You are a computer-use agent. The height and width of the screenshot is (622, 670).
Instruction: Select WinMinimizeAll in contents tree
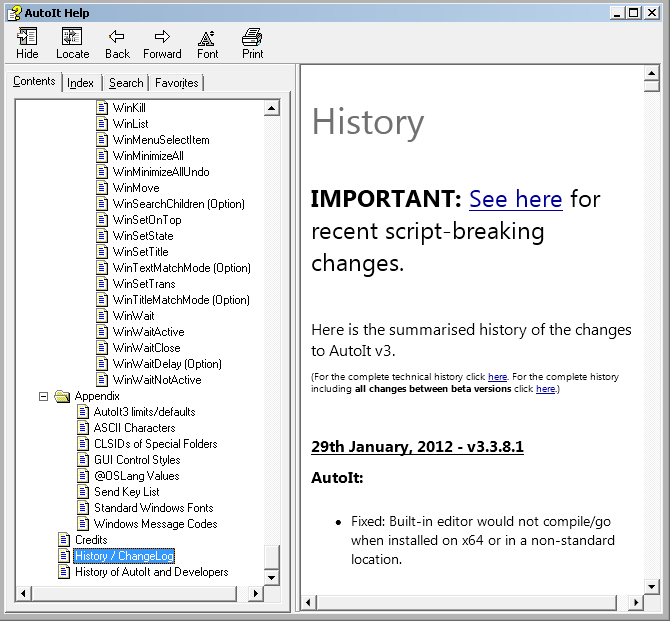[x=148, y=156]
